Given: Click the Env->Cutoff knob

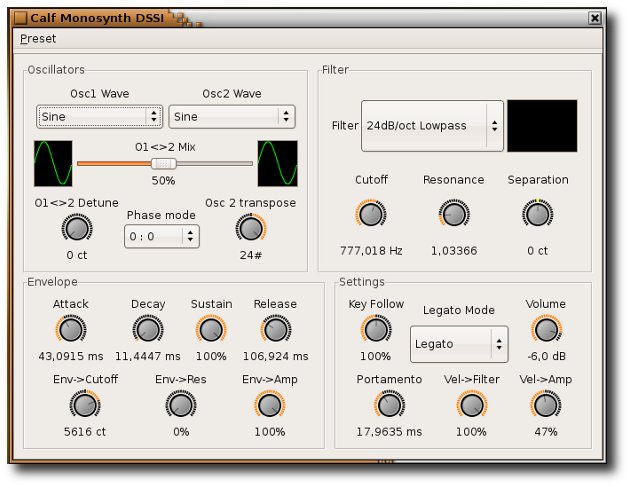Looking at the screenshot, I should (x=84, y=405).
